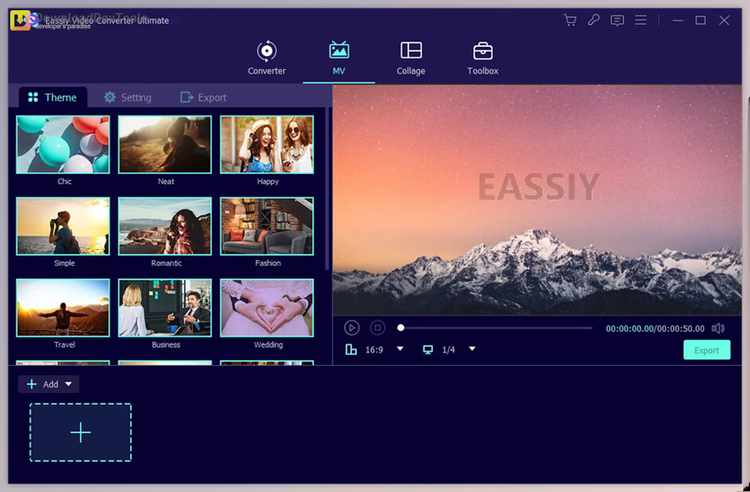
Task: Mute the preview with the speaker icon
Action: [x=718, y=328]
